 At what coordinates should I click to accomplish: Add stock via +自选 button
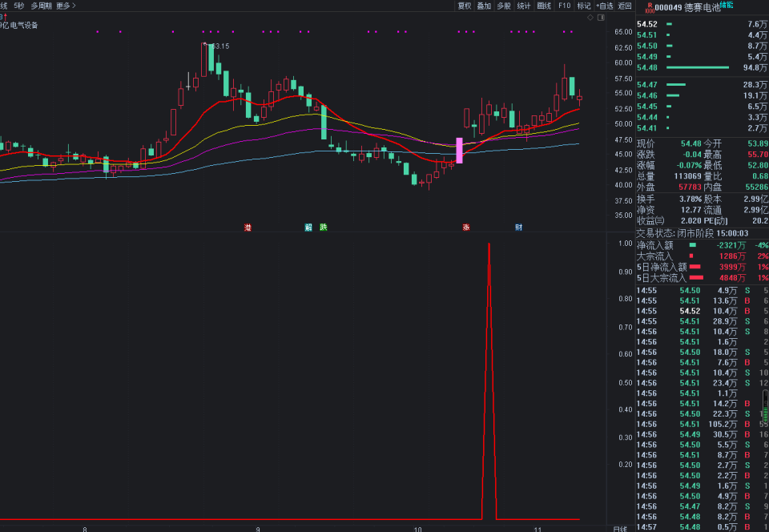click(x=605, y=6)
